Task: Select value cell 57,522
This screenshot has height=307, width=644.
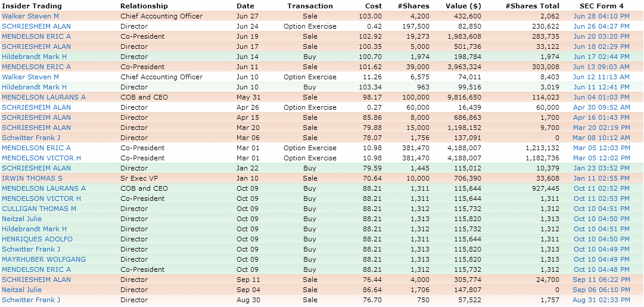Action: 471,300
